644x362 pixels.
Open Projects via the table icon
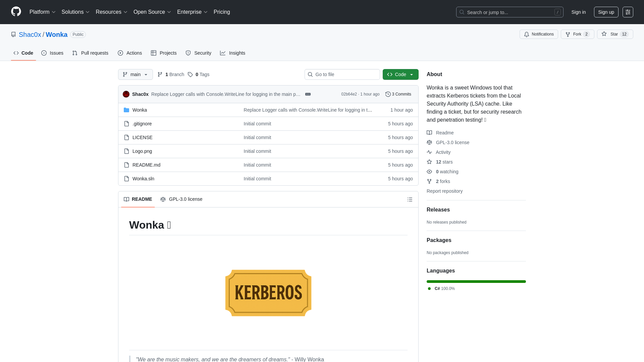pos(154,53)
